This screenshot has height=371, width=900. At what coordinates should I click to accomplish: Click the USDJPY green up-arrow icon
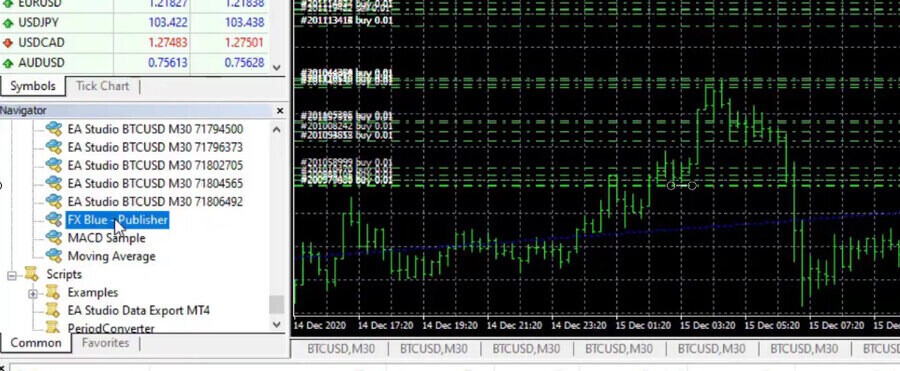coord(7,24)
